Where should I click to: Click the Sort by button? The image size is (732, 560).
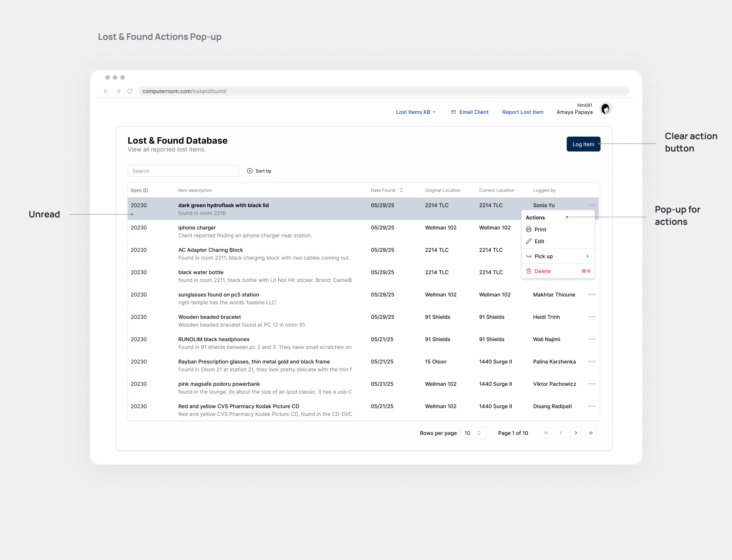[259, 171]
